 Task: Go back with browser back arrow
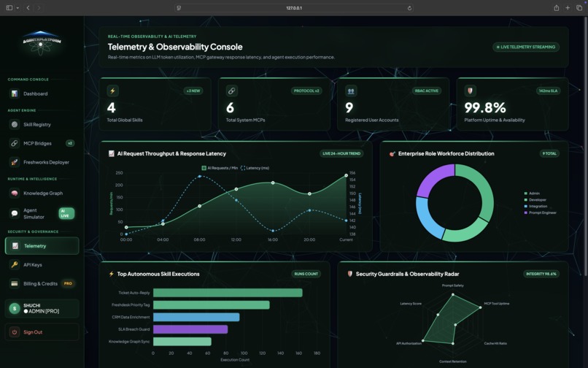tap(28, 7)
